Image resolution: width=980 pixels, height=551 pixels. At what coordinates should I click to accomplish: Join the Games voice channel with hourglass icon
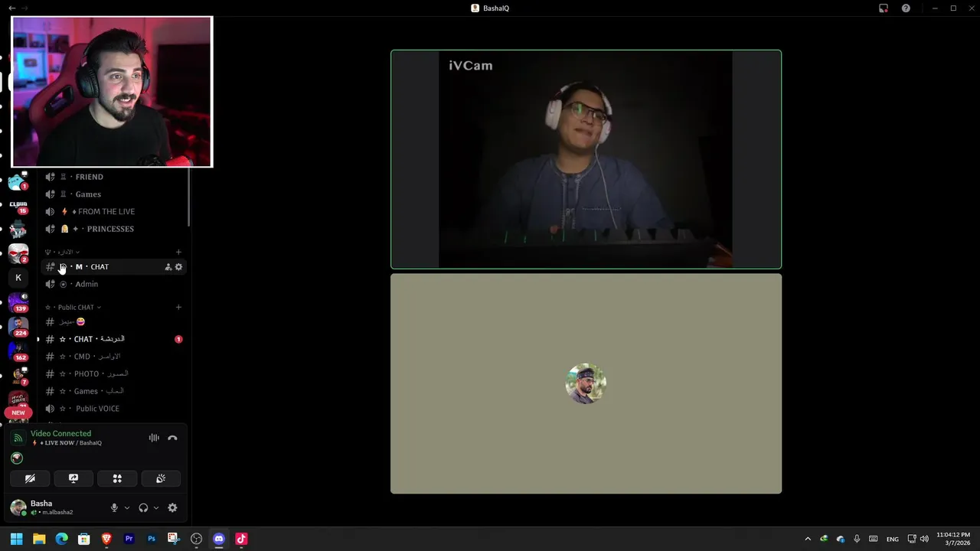pyautogui.click(x=114, y=194)
